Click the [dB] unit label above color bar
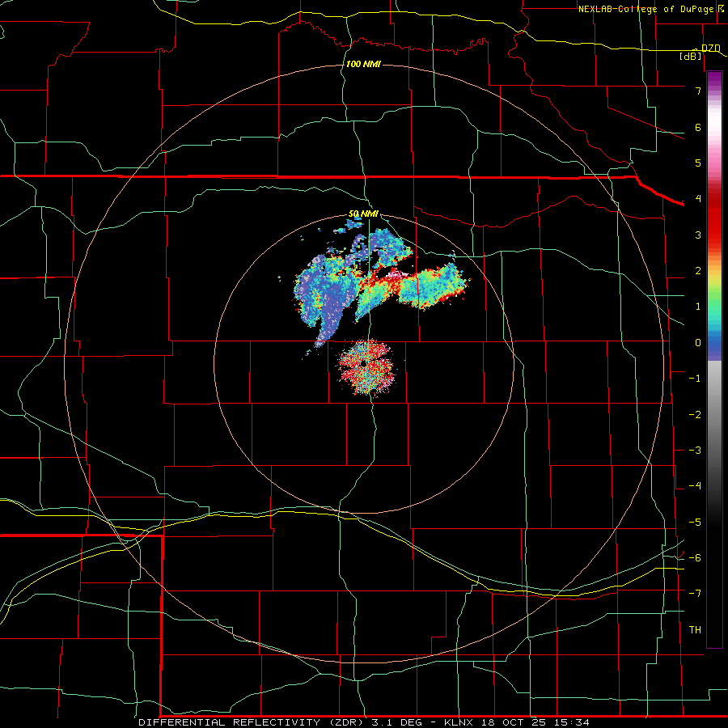The width and height of the screenshot is (728, 728). [691, 56]
